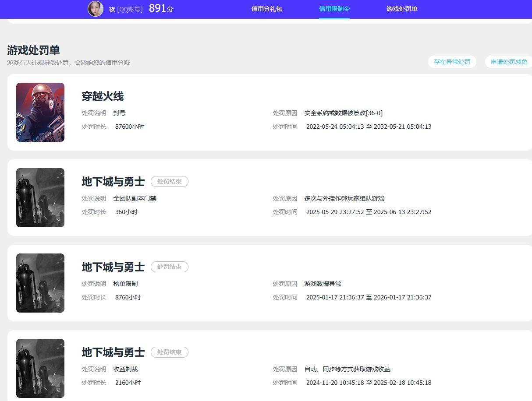Click the 全团队副本门禁 penalty description
Image resolution: width=532 pixels, height=401 pixels.
click(x=135, y=198)
